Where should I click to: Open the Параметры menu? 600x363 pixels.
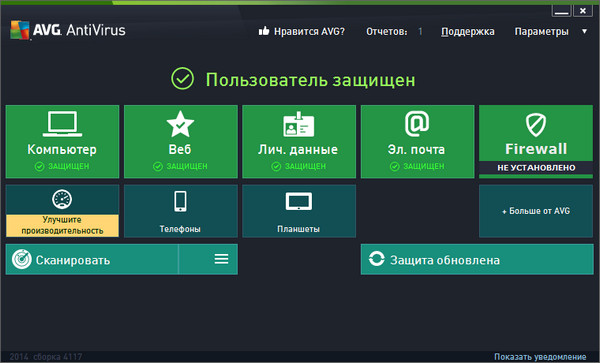(x=541, y=32)
